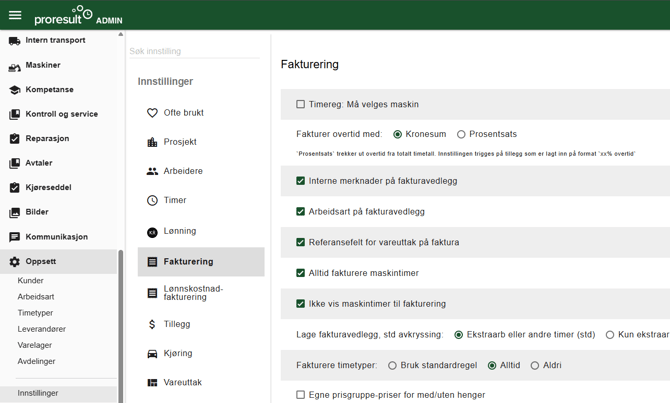Open Arbeidsart under Oppsett
Screen dimensions: 670x403
click(36, 297)
